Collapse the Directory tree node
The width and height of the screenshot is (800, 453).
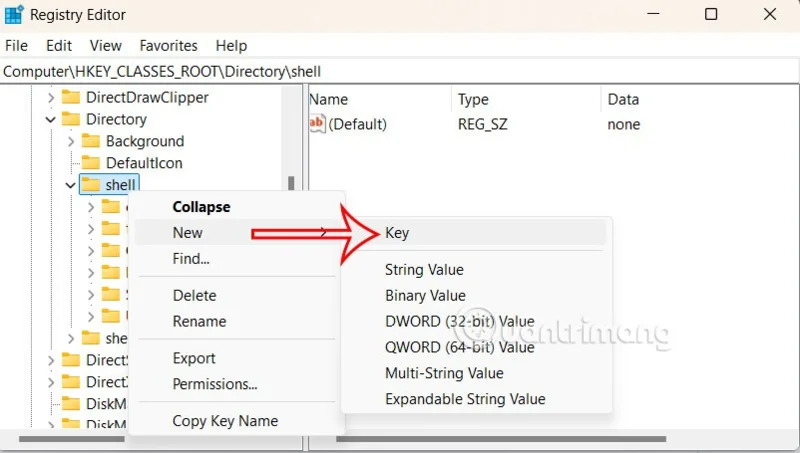coord(50,120)
